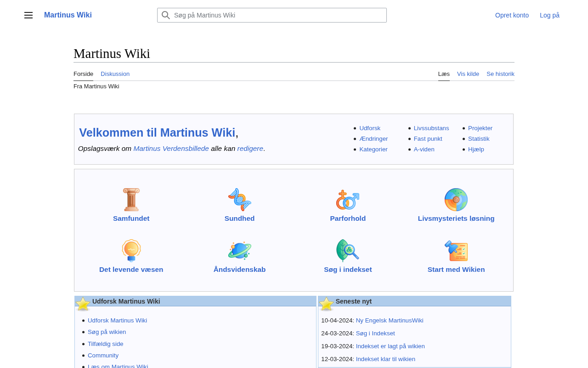The image size is (588, 368).
Task: Open the Se historik tab
Action: (500, 74)
